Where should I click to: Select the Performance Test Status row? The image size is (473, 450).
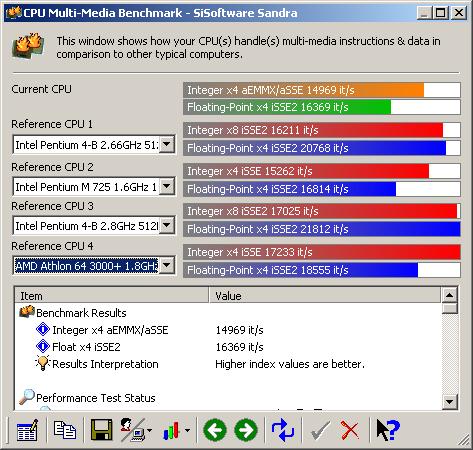click(96, 398)
